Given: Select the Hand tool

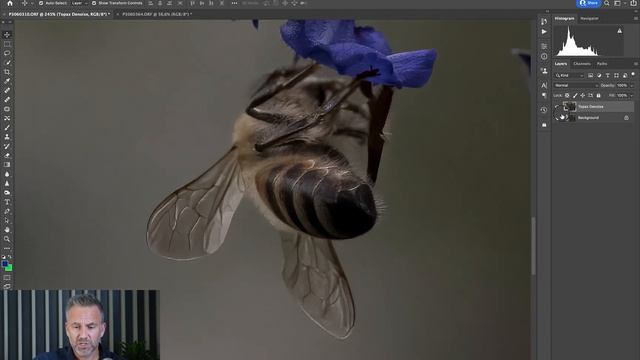Looking at the screenshot, I should (x=7, y=230).
